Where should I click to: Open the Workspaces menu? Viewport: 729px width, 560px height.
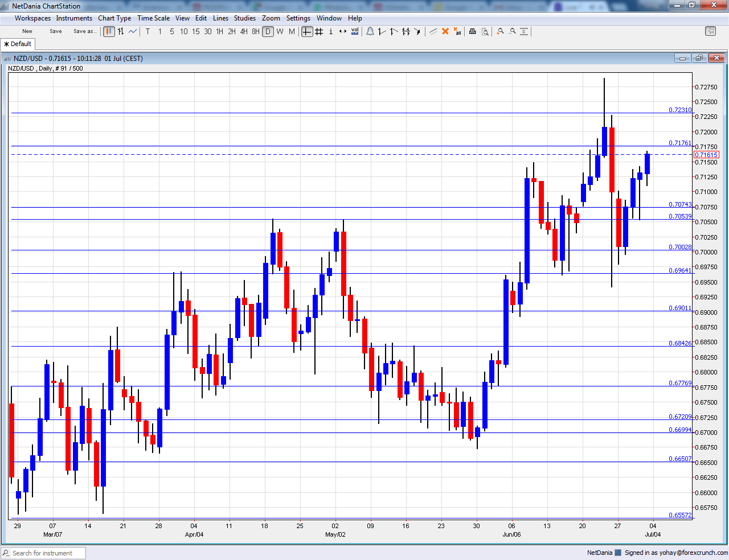tap(32, 18)
